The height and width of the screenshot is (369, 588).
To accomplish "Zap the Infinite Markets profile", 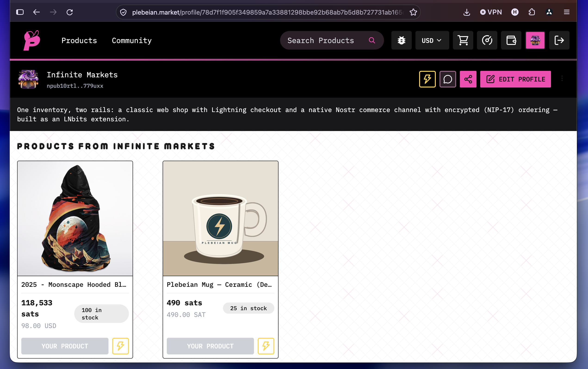I will (x=427, y=79).
